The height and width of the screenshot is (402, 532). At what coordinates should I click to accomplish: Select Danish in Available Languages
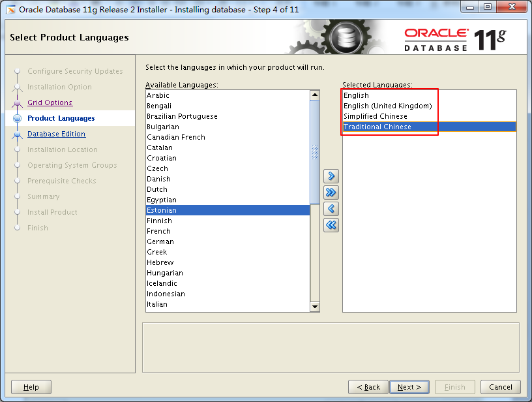click(228, 179)
